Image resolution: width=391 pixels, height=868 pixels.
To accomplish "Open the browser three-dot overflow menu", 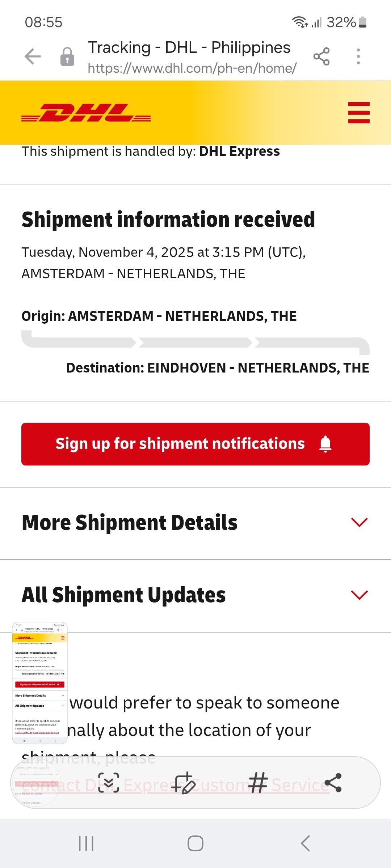I will pyautogui.click(x=358, y=56).
